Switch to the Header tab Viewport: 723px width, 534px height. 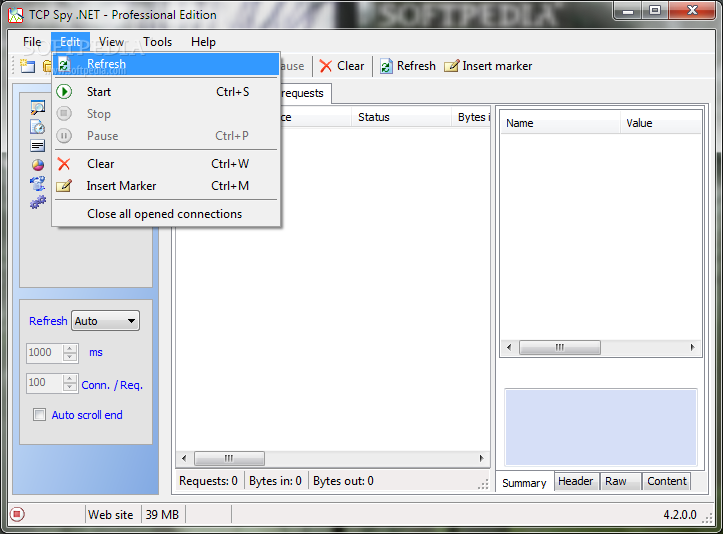click(x=575, y=481)
